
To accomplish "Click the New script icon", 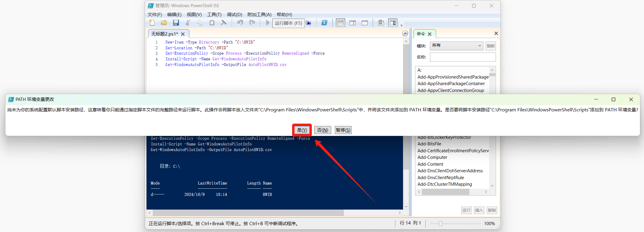I will (x=152, y=23).
